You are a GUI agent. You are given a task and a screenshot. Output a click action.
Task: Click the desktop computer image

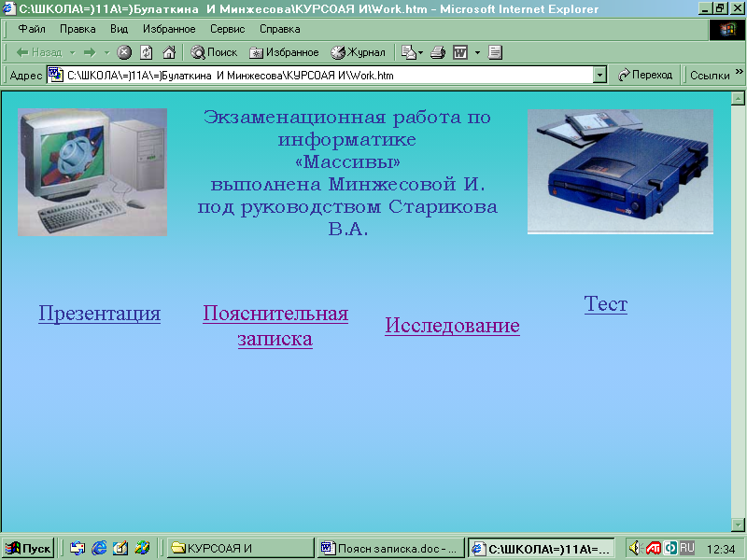[92, 172]
